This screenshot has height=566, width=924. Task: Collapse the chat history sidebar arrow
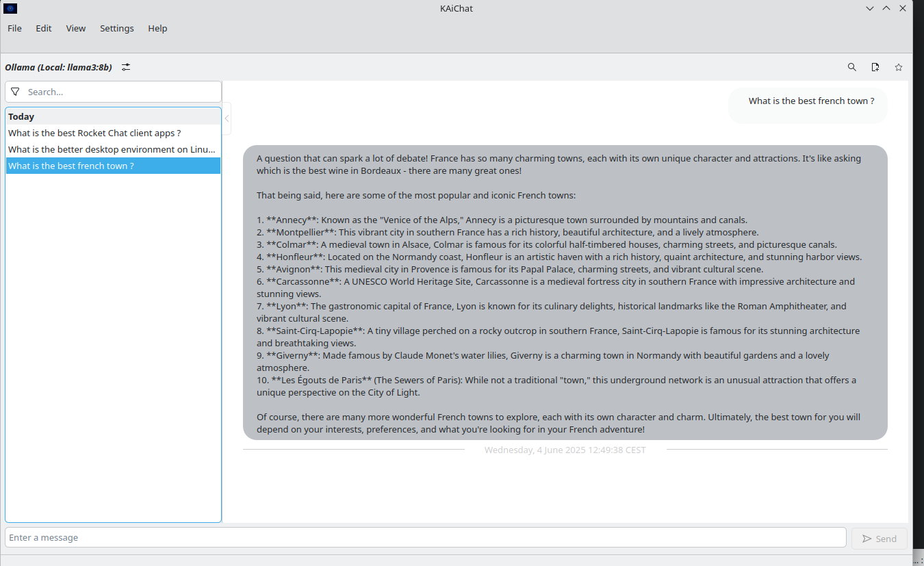point(227,118)
